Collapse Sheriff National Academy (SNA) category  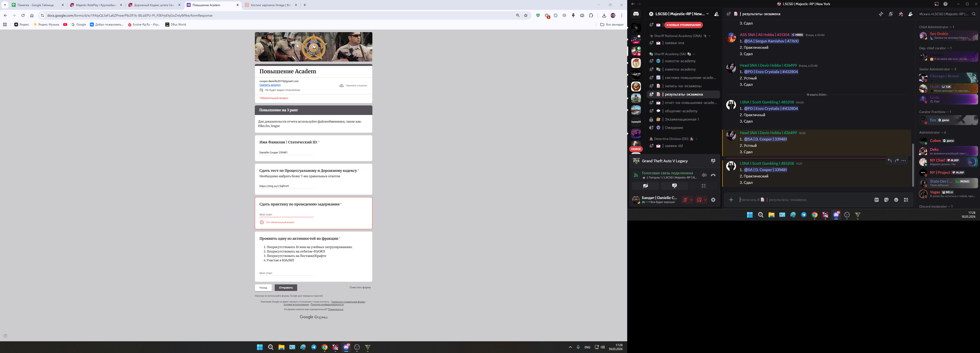click(x=678, y=36)
